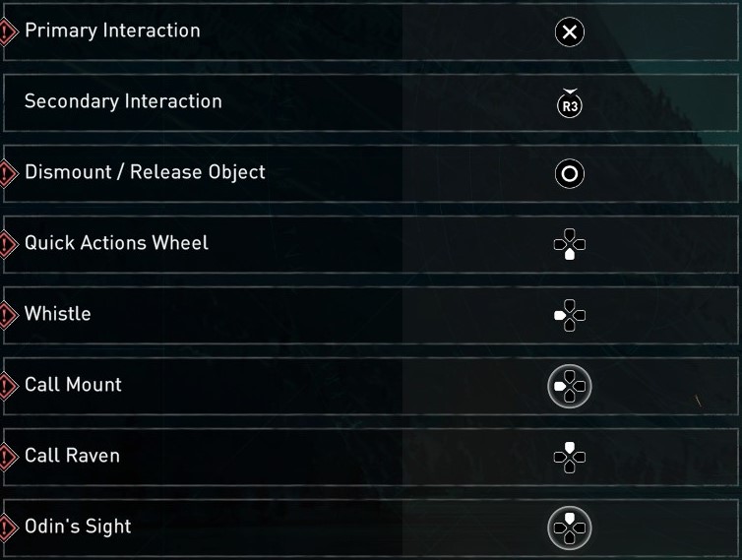Viewport: 742px width, 560px height.
Task: Click the alert diamond beside Odin's Sight
Action: 8,528
